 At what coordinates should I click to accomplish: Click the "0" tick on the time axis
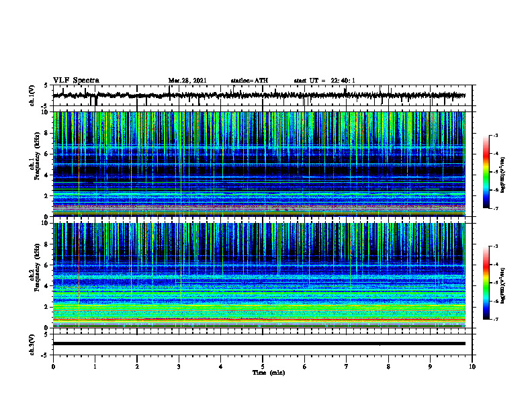coord(53,367)
